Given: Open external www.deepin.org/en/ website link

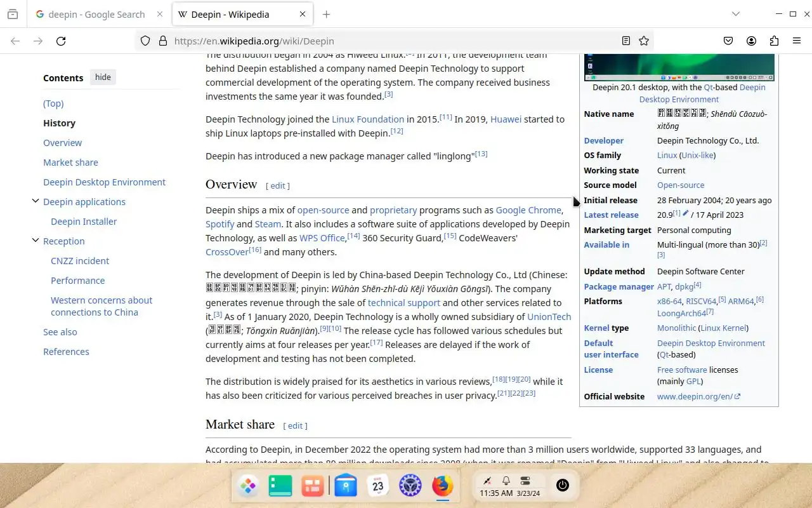Looking at the screenshot, I should (698, 396).
